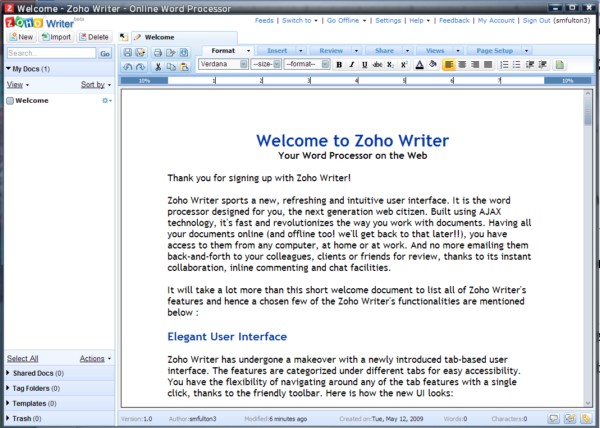This screenshot has width=600, height=428.
Task: Click the document vertical scrollbar thumb
Action: pos(587,111)
